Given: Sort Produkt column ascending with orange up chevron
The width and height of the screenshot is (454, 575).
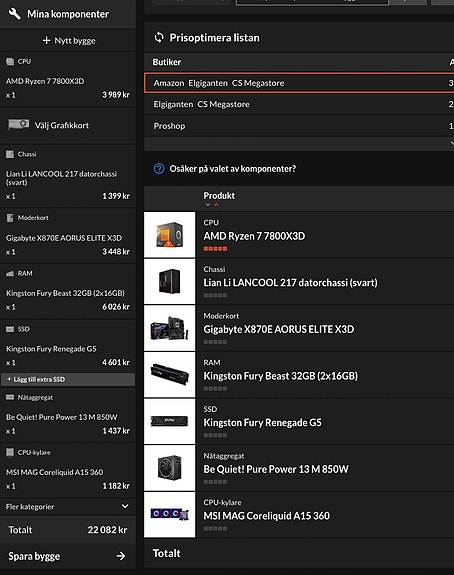Looking at the screenshot, I should click(x=216, y=205).
